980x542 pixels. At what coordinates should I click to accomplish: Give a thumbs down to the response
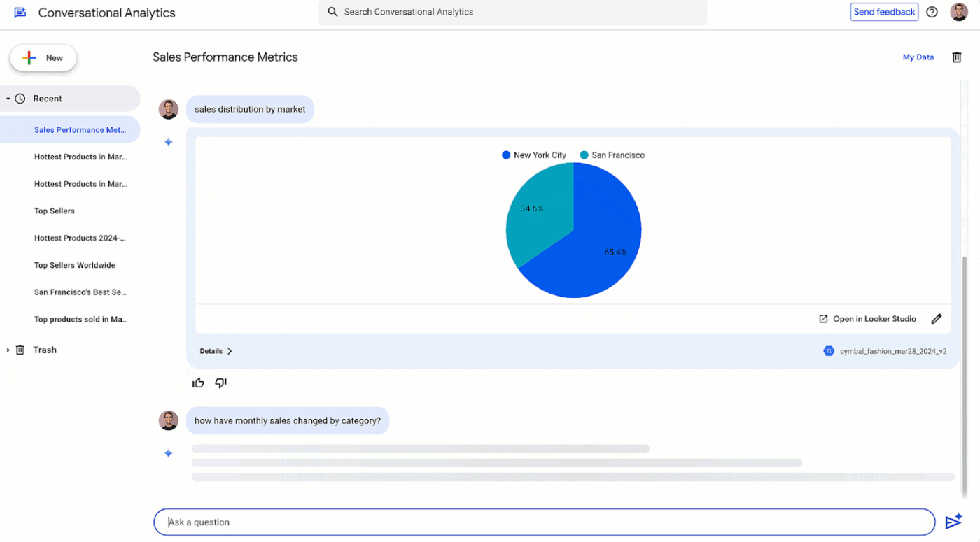tap(220, 383)
